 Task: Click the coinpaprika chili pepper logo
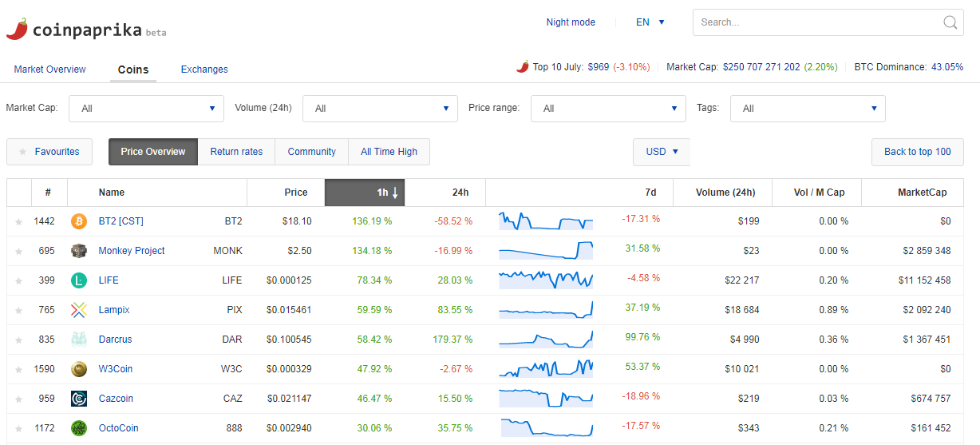pos(17,29)
